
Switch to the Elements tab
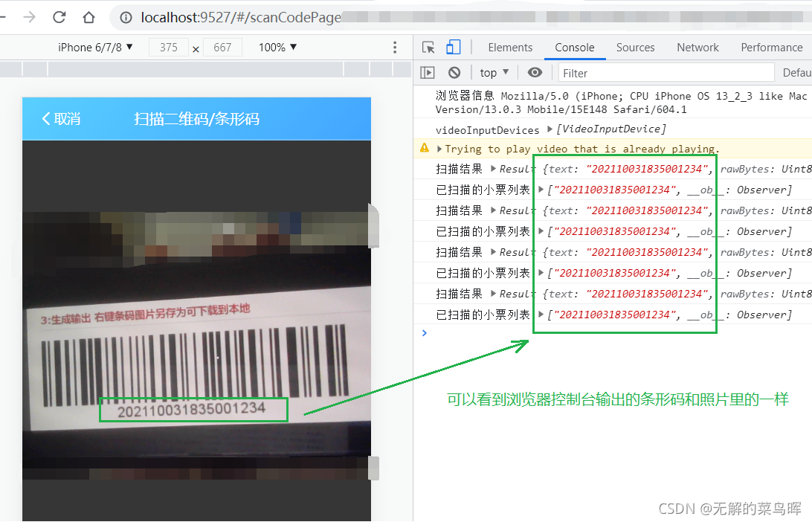(x=510, y=48)
